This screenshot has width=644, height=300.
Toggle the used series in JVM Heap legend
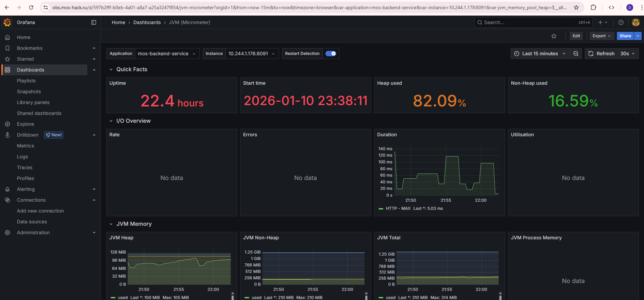123,298
